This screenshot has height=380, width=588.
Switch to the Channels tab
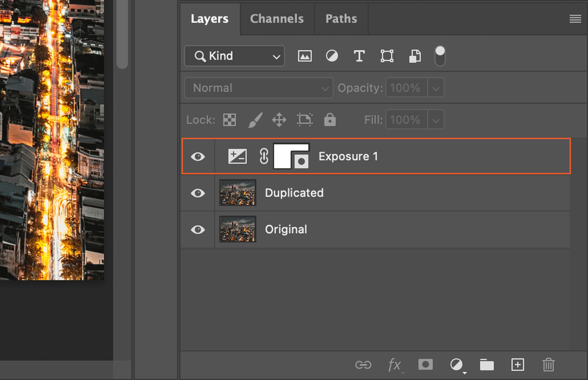(277, 19)
